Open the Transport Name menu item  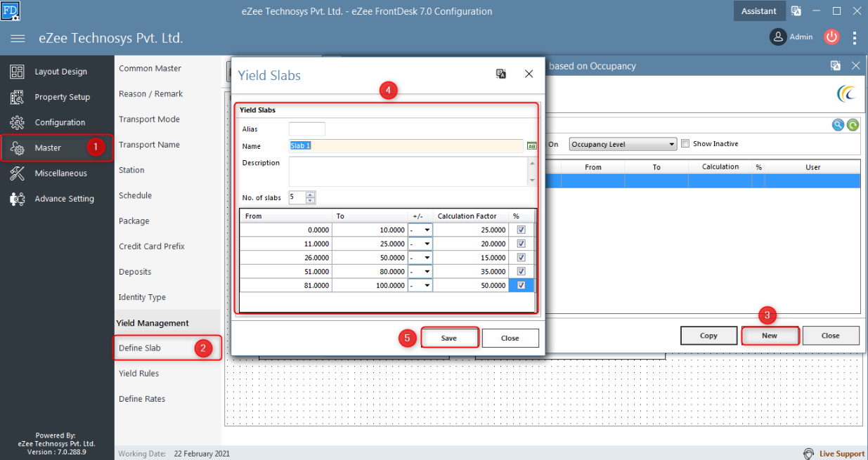149,145
